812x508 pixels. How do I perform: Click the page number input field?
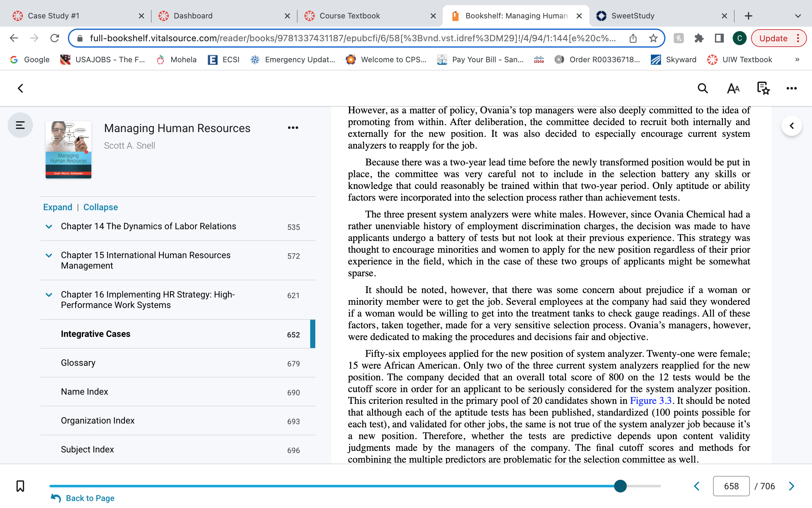[731, 486]
